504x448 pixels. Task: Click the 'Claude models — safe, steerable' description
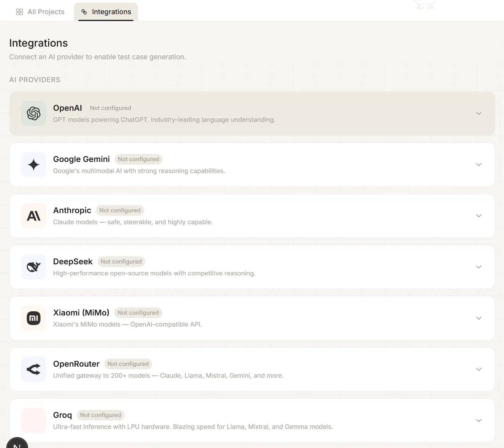133,222
